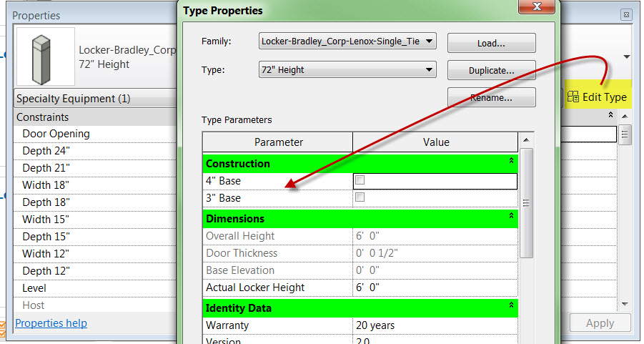
Task: Click the Version parameter label
Action: pyautogui.click(x=224, y=341)
